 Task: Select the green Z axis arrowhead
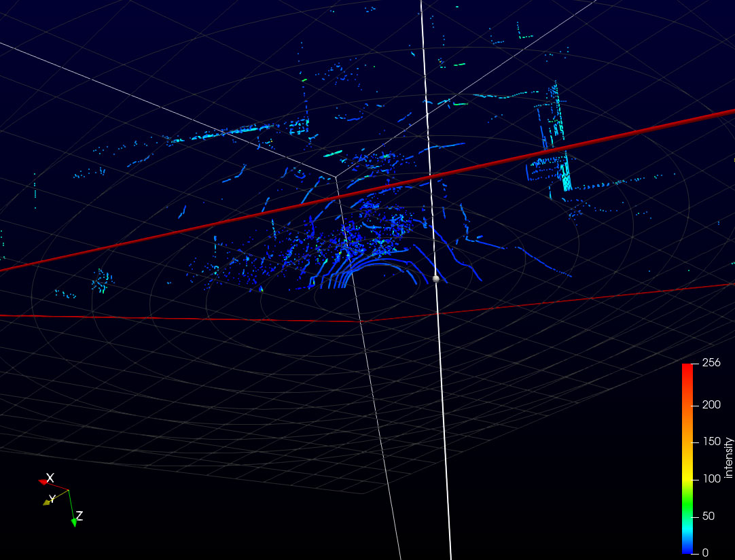[73, 522]
